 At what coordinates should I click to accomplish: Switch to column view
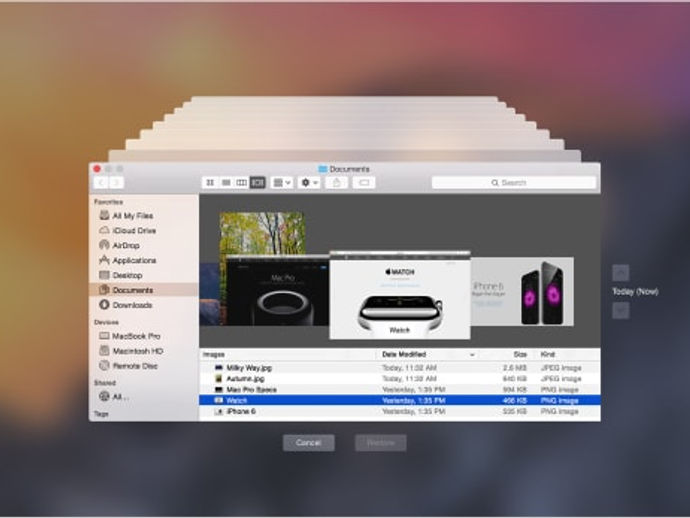pyautogui.click(x=242, y=183)
